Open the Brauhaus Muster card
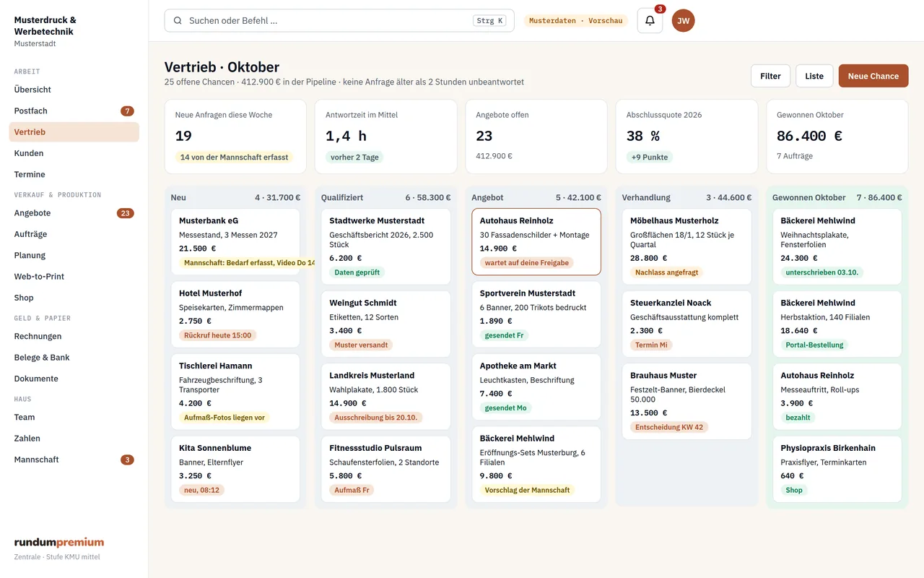 [x=687, y=402]
